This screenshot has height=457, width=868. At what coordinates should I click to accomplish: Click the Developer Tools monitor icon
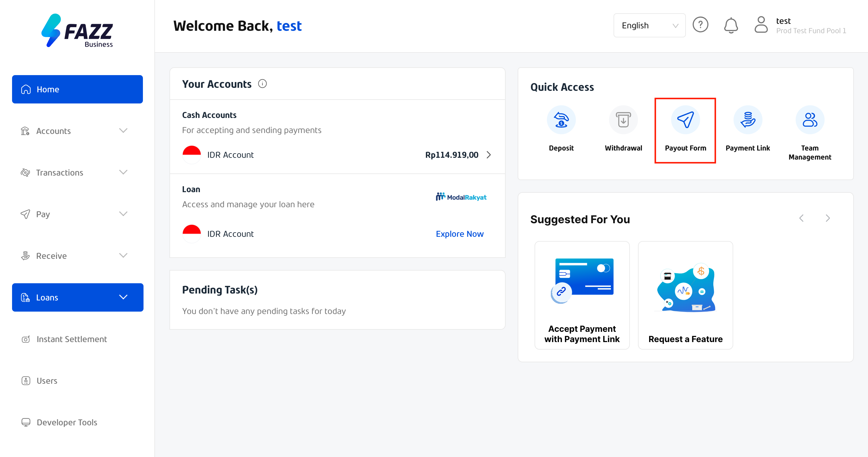coord(26,422)
